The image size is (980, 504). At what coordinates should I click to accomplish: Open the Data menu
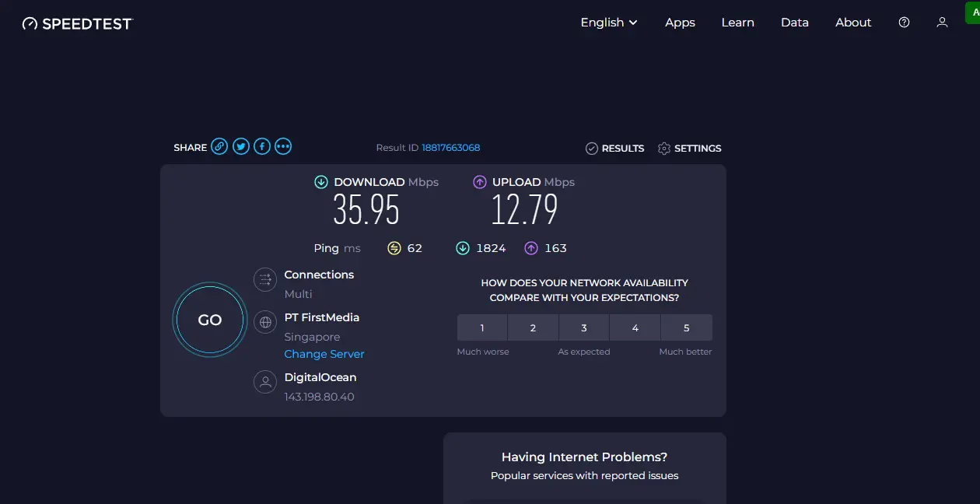[795, 23]
